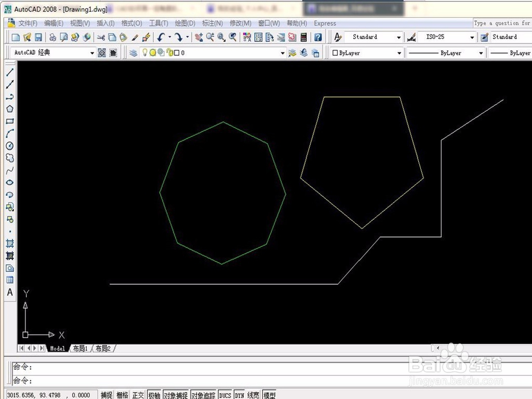Toggle 栅格 grid display in status bar

122,395
